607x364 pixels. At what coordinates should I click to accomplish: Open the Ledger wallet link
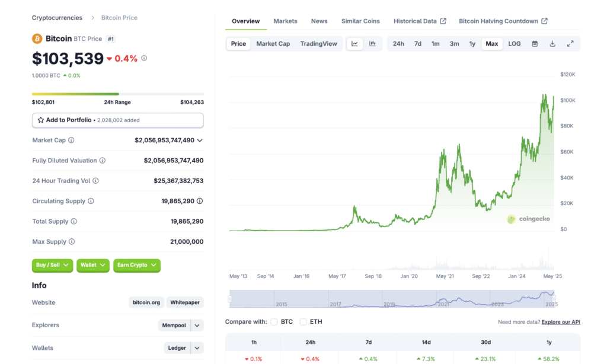click(177, 348)
